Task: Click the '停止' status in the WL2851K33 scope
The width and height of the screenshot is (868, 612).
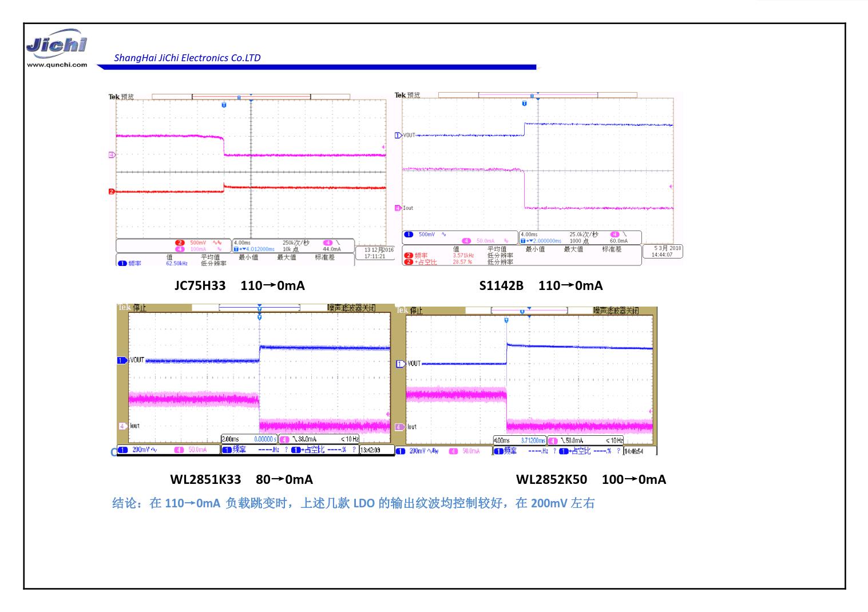Action: click(x=140, y=308)
